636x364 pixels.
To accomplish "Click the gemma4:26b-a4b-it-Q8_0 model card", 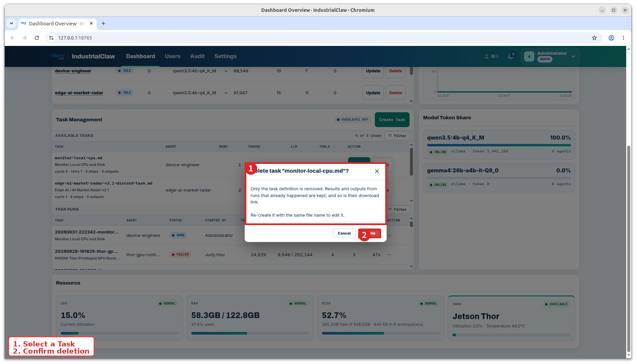I will (x=499, y=177).
